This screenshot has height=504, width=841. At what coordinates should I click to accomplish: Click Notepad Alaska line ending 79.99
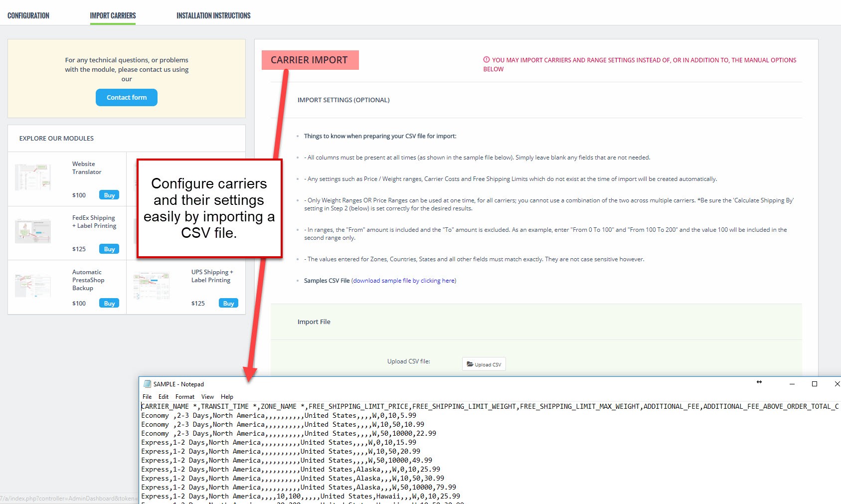tap(299, 487)
